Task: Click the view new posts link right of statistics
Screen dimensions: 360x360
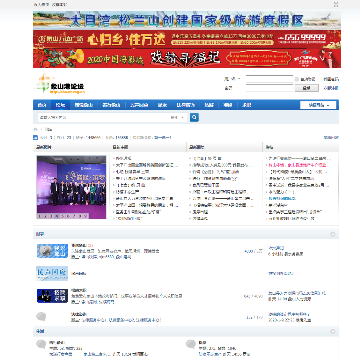Action: point(331,137)
